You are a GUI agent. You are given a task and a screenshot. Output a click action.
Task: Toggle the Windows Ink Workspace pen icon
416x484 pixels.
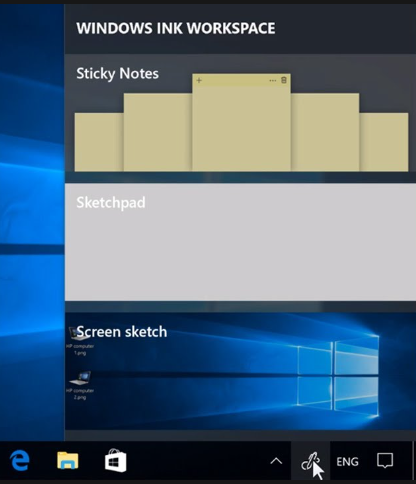tap(310, 462)
